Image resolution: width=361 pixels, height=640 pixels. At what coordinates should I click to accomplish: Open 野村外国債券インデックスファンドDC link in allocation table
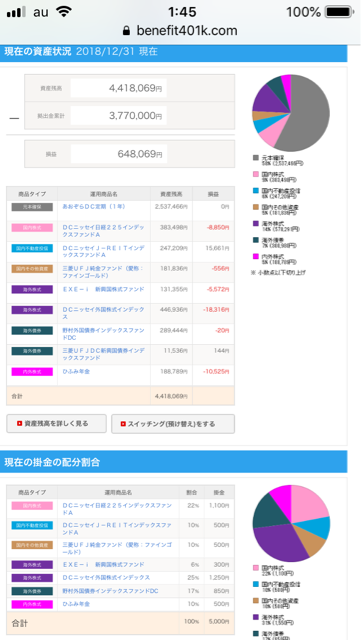click(110, 591)
